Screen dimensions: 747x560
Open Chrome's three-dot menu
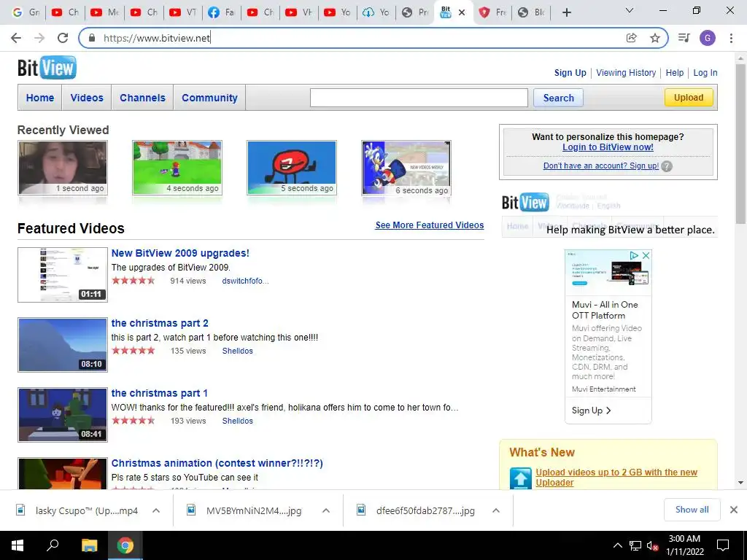pos(731,38)
